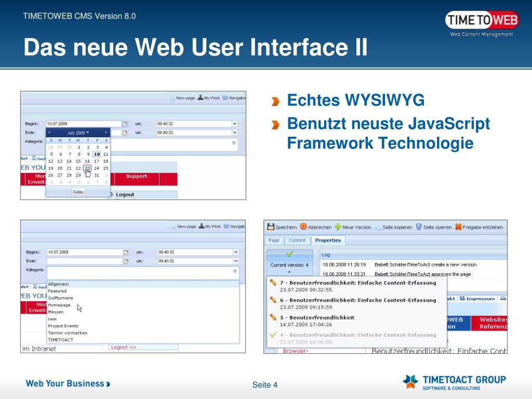This screenshot has height=399, width=532.
Task: Click pencil icon beside version 7
Action: [x=273, y=282]
